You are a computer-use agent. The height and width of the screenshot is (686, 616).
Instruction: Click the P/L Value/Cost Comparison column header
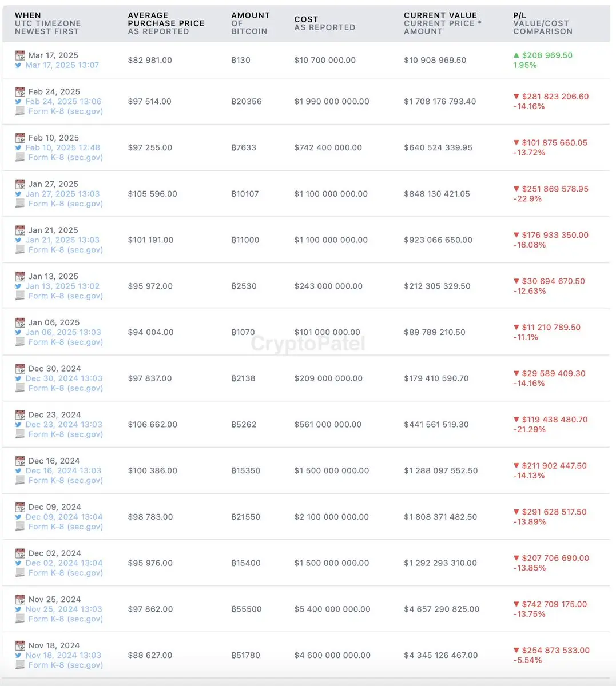[542, 23]
